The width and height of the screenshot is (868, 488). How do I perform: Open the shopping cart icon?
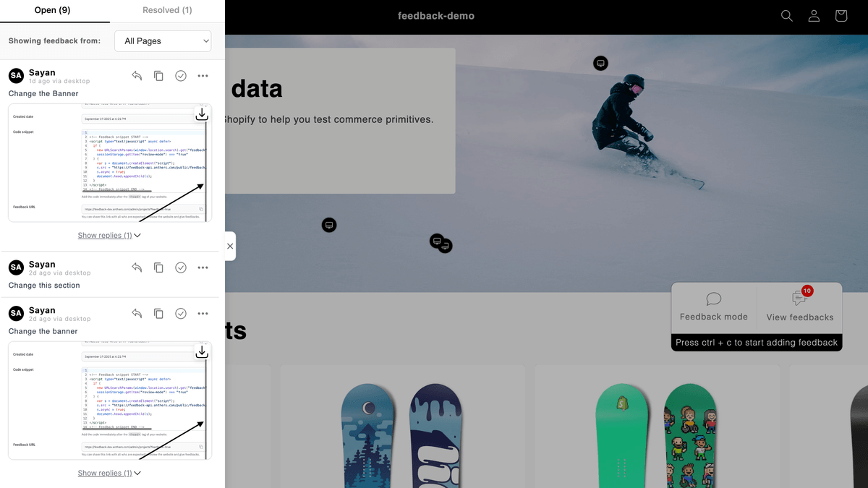pyautogui.click(x=841, y=16)
